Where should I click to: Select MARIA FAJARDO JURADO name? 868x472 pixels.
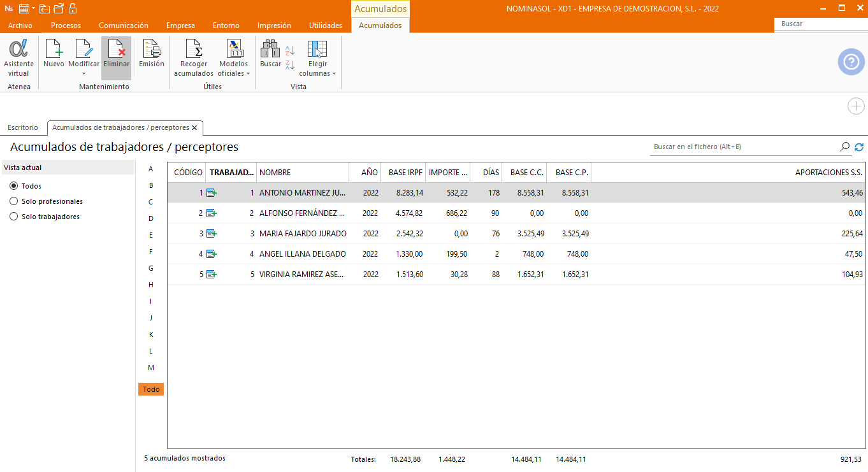click(x=303, y=233)
